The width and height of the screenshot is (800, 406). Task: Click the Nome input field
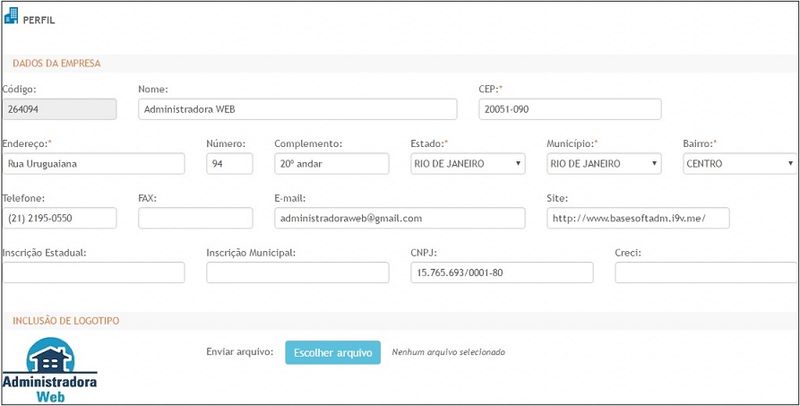(297, 109)
